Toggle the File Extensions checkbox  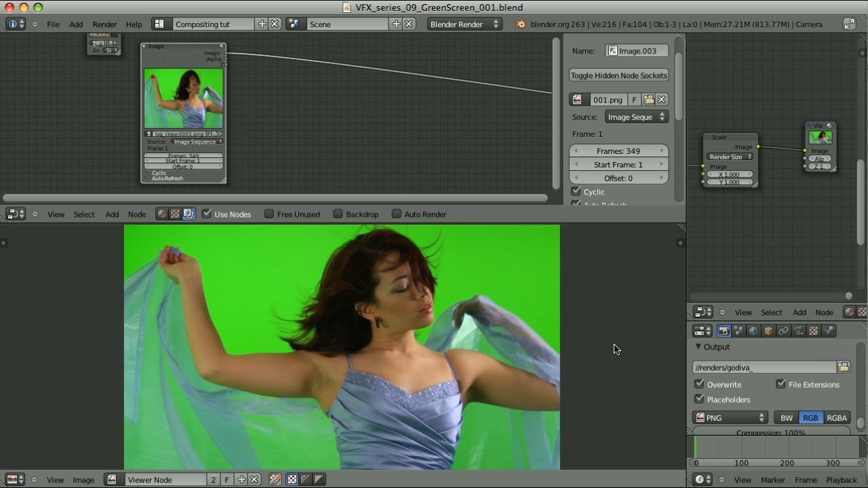781,384
